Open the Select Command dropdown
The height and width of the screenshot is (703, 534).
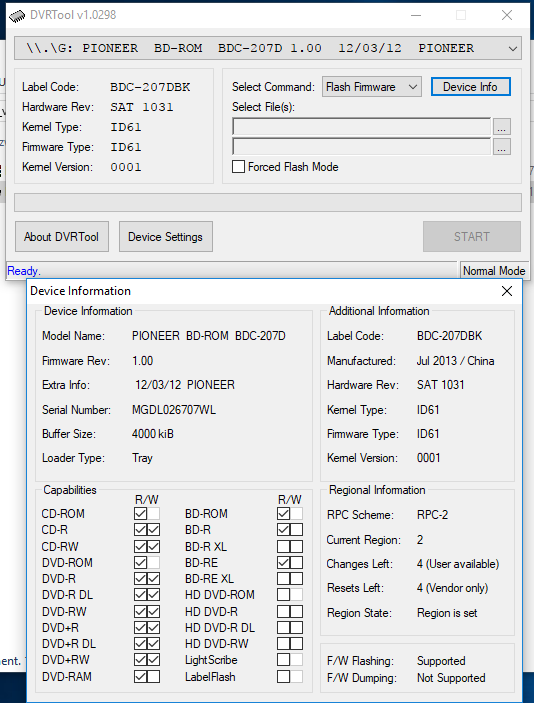(372, 87)
